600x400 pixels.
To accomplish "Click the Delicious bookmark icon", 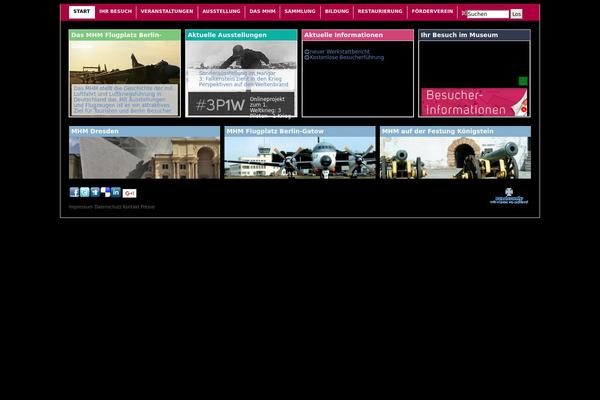I will click(105, 192).
